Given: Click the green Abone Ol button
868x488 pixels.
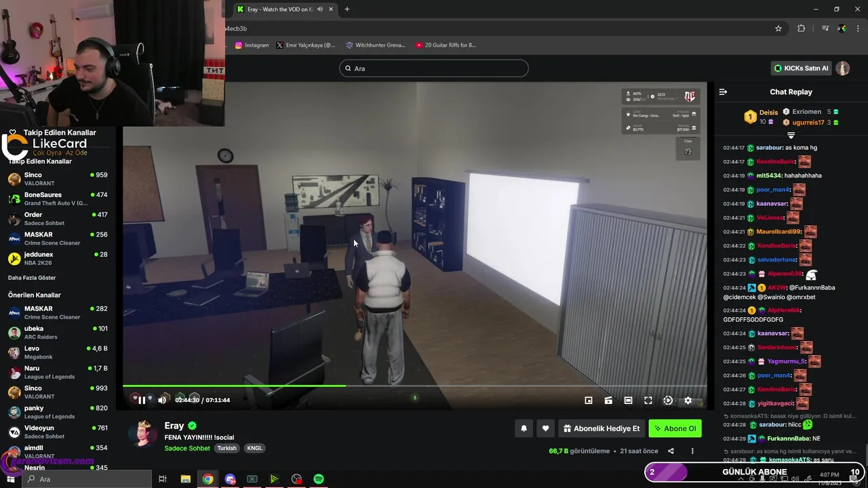Looking at the screenshot, I should [x=675, y=428].
